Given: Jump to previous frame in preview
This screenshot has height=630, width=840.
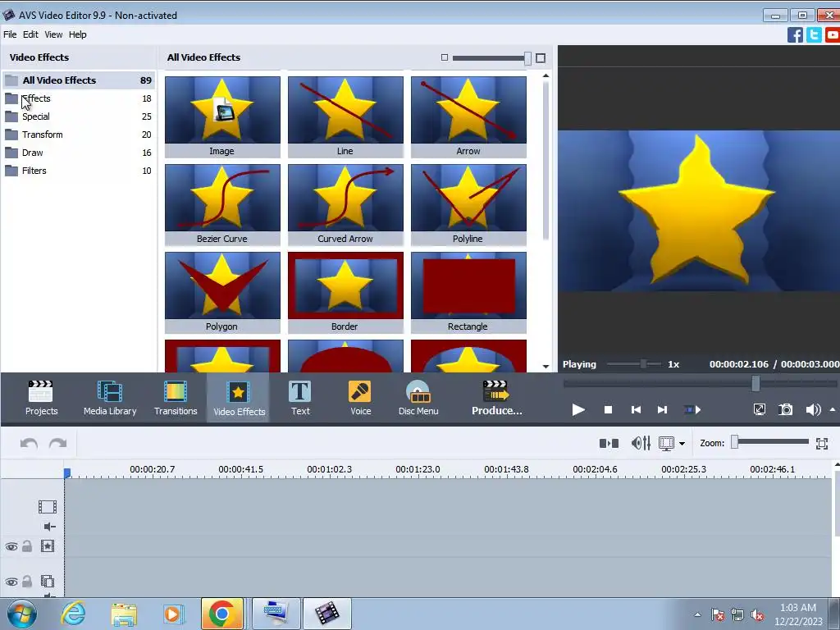Looking at the screenshot, I should click(x=636, y=410).
